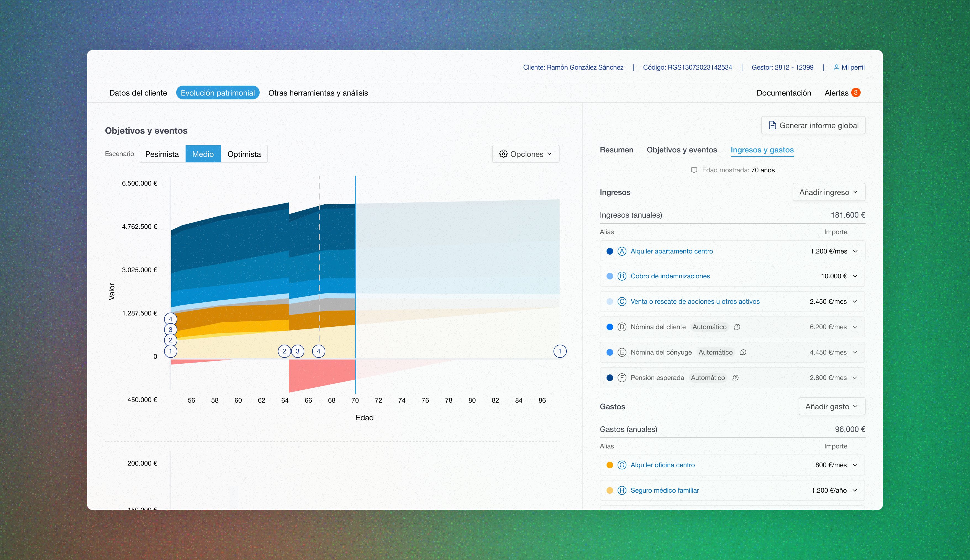Click the Mi perfil user icon
This screenshot has height=560, width=970.
pyautogui.click(x=836, y=67)
